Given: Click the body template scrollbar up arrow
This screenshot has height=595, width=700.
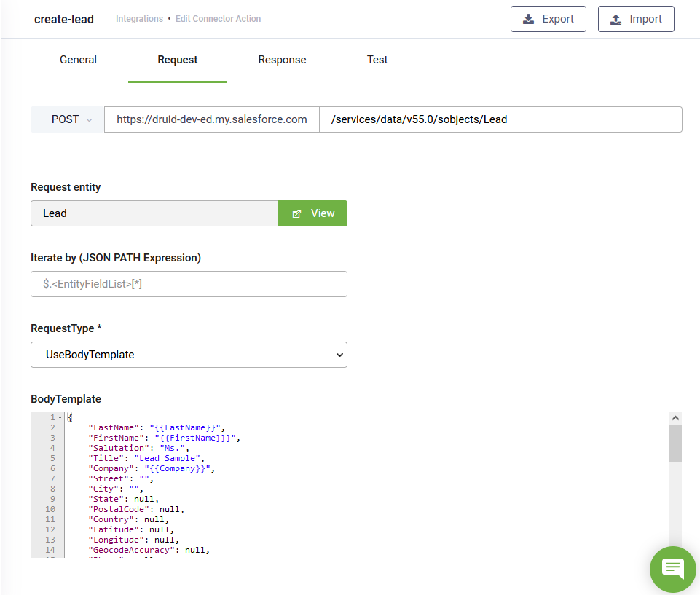Looking at the screenshot, I should click(x=675, y=418).
